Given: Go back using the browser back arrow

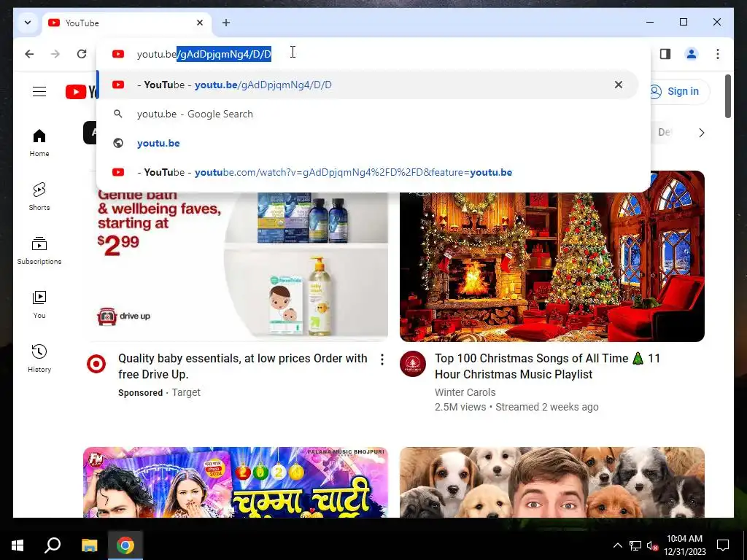Looking at the screenshot, I should (29, 54).
